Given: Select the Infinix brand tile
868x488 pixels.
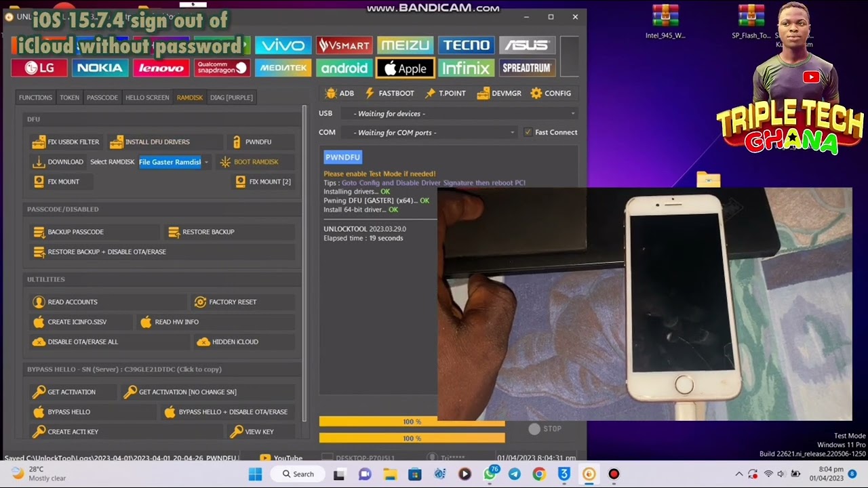Looking at the screenshot, I should 467,68.
